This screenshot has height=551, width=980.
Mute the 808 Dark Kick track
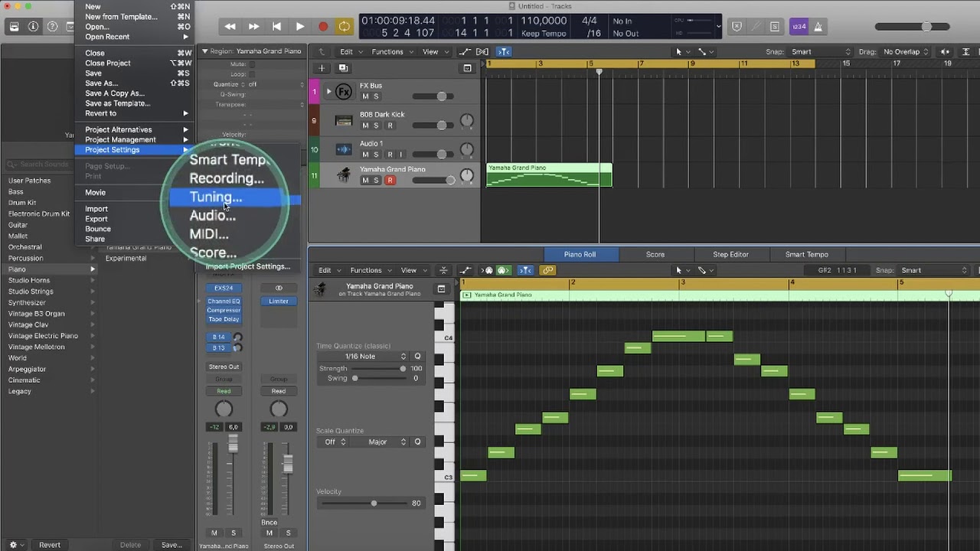pyautogui.click(x=365, y=126)
